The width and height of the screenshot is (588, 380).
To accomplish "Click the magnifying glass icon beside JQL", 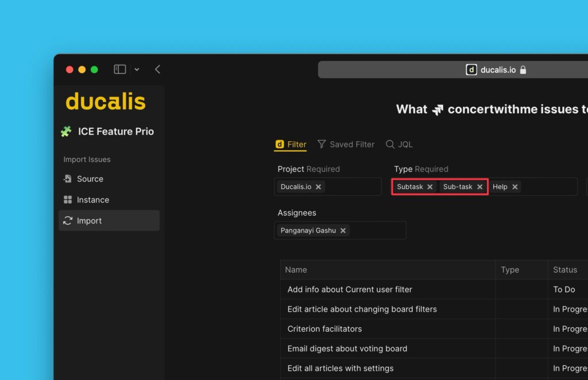I will pos(389,144).
